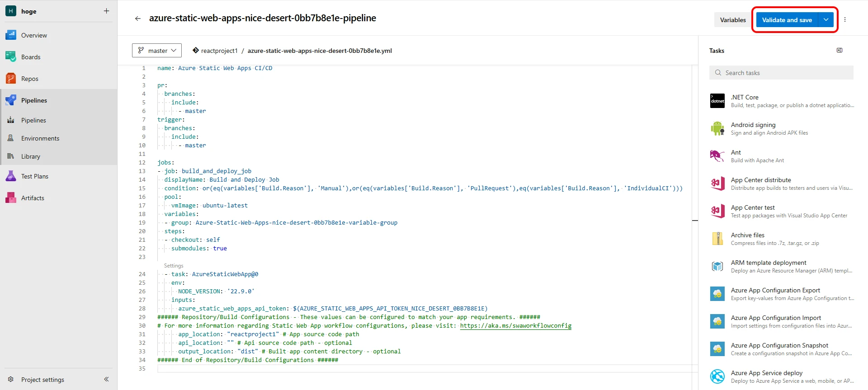Open Library in the Pipelines submenu
The image size is (868, 390).
(x=31, y=156)
